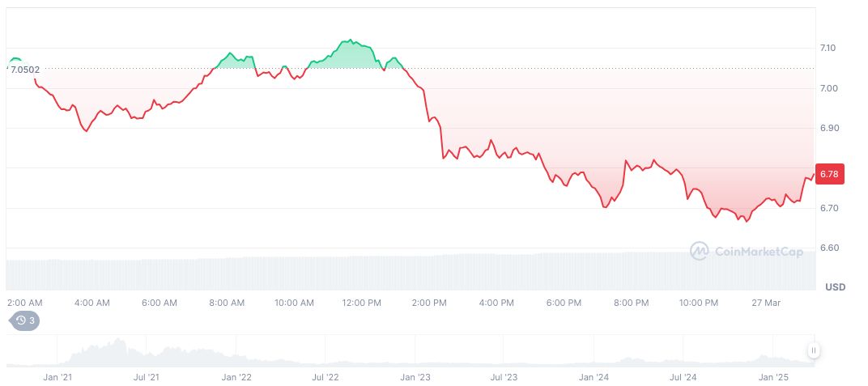The height and width of the screenshot is (386, 868).
Task: Click the 7.10 price axis label
Action: pyautogui.click(x=828, y=49)
